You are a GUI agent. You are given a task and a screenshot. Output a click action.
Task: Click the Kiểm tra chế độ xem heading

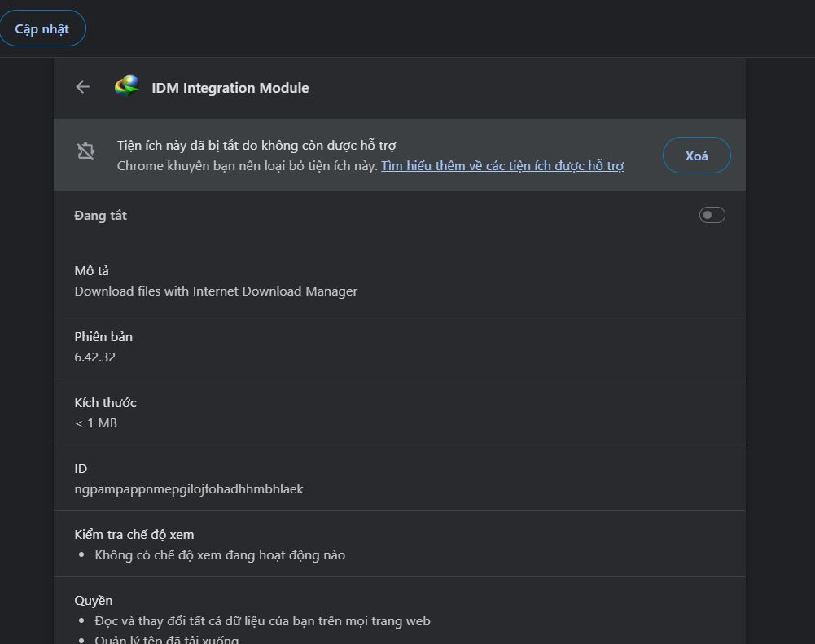134,535
